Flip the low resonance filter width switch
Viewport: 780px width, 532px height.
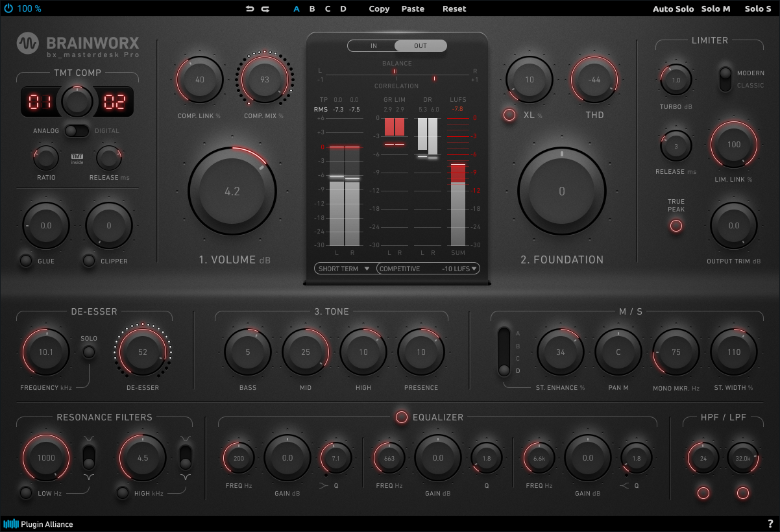[89, 457]
